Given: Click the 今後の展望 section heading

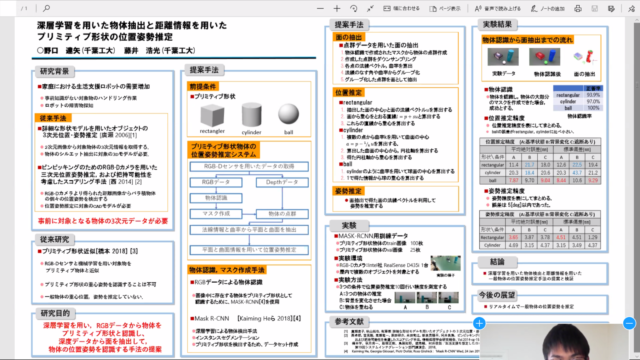Looking at the screenshot, I should click(497, 295).
